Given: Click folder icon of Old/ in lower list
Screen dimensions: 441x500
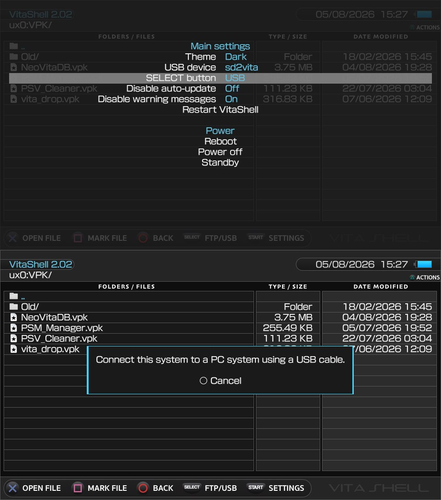Looking at the screenshot, I should pyautogui.click(x=14, y=306).
